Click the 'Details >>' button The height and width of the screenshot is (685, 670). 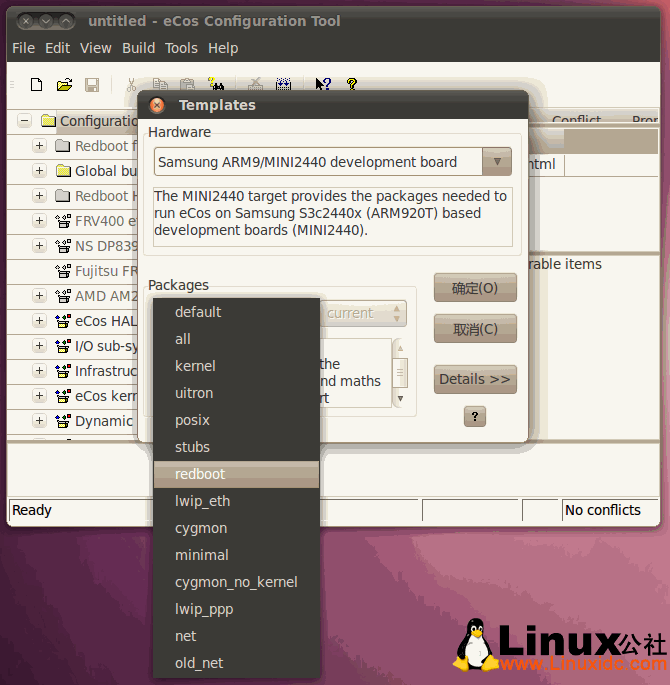pyautogui.click(x=475, y=379)
